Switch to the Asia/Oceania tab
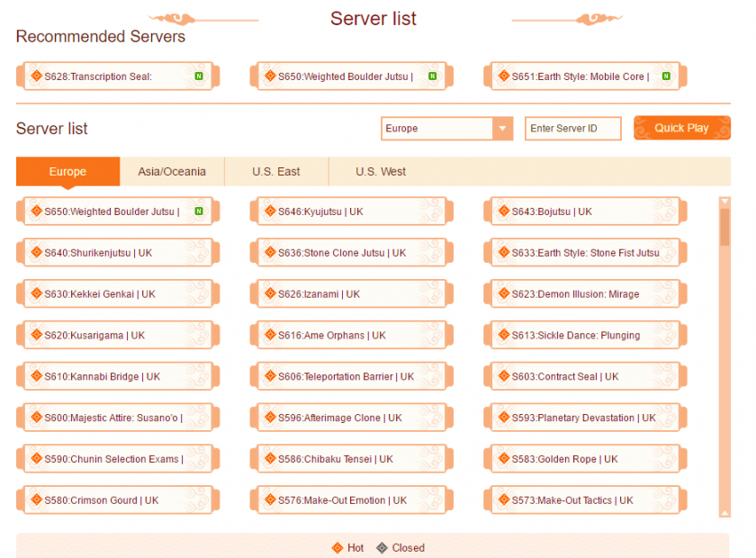 172,172
